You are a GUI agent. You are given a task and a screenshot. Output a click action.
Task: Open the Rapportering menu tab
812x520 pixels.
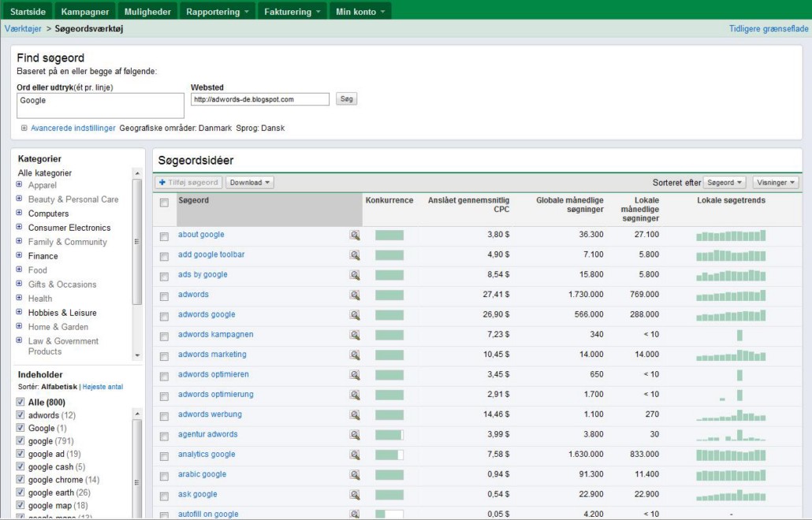coord(218,11)
